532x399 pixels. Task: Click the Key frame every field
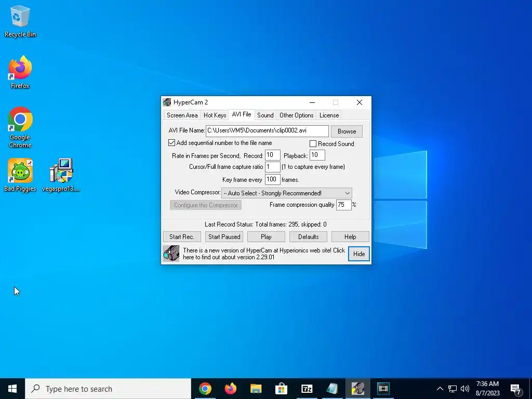[272, 179]
